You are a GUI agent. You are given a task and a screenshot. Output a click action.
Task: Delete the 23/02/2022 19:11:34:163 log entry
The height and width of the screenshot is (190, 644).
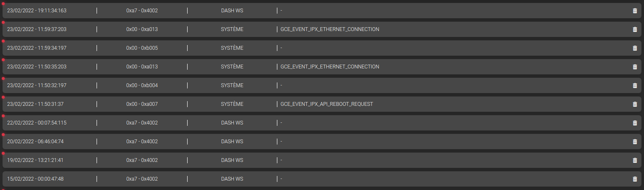[x=635, y=11]
